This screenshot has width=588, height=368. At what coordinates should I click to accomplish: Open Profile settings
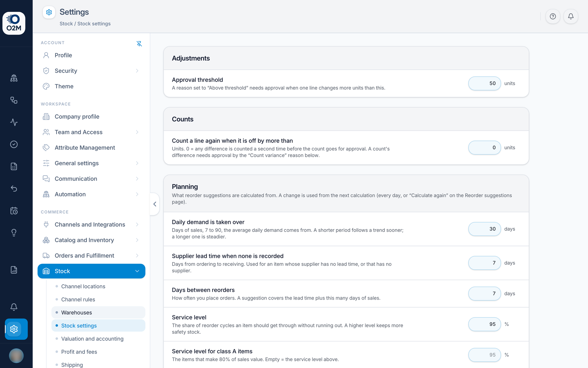point(91,55)
